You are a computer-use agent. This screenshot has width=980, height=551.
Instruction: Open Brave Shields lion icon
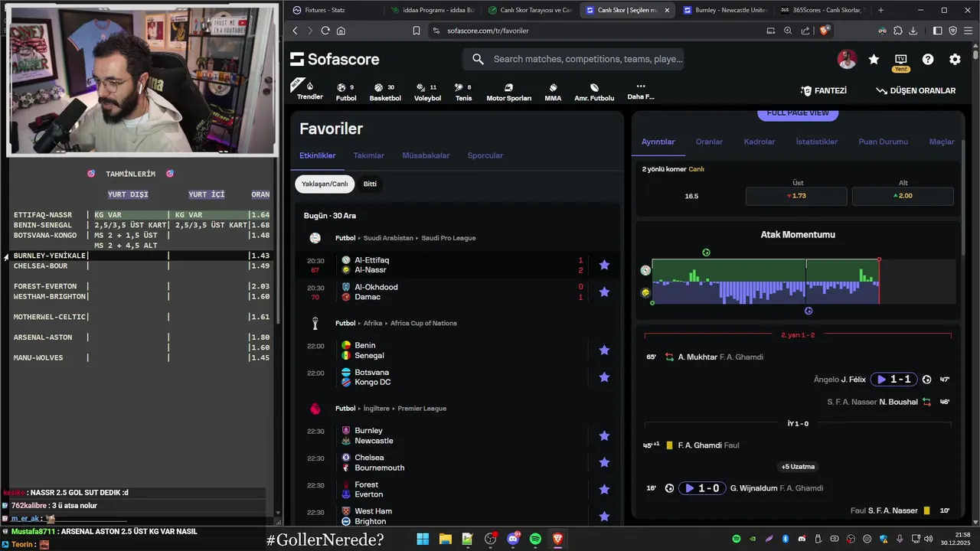[825, 31]
